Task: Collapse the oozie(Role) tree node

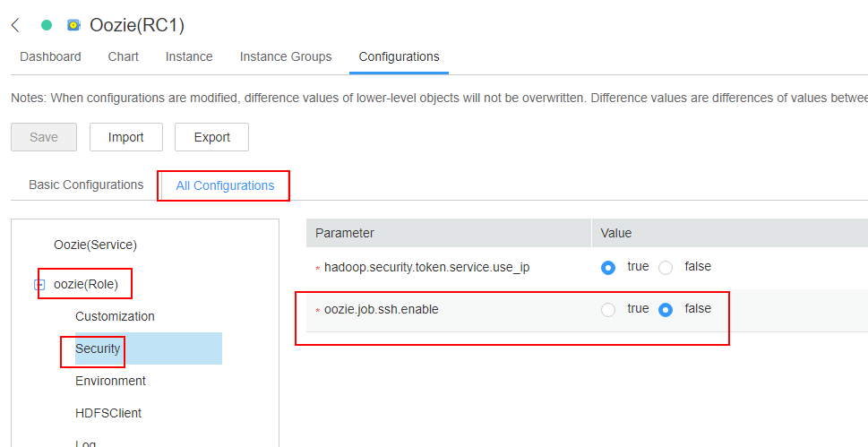Action: click(39, 285)
